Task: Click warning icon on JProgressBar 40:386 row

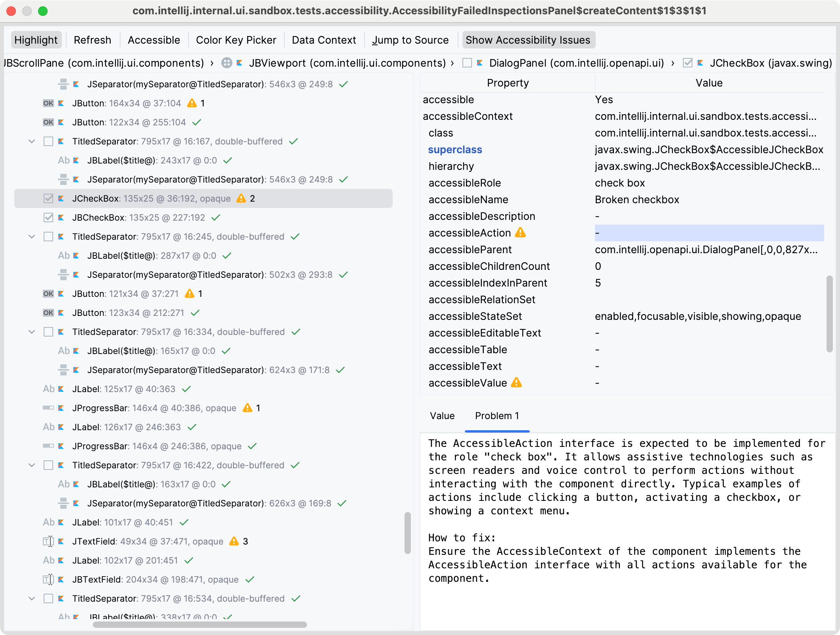Action: (247, 408)
